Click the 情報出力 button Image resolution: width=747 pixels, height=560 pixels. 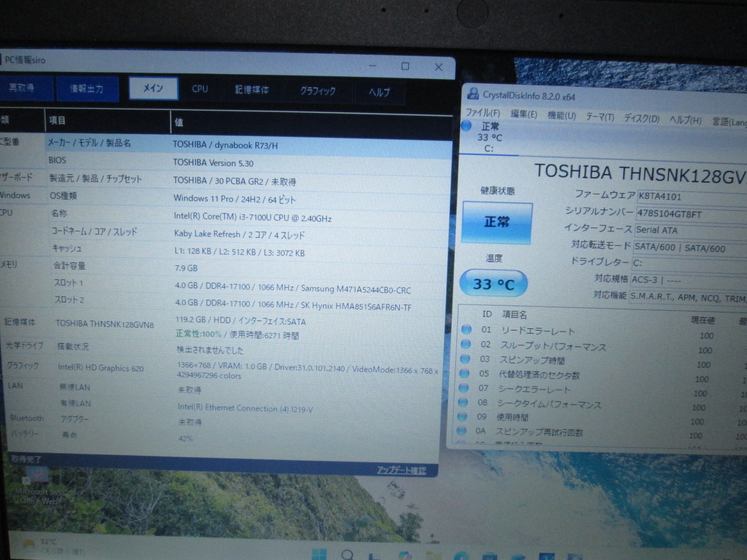[87, 88]
